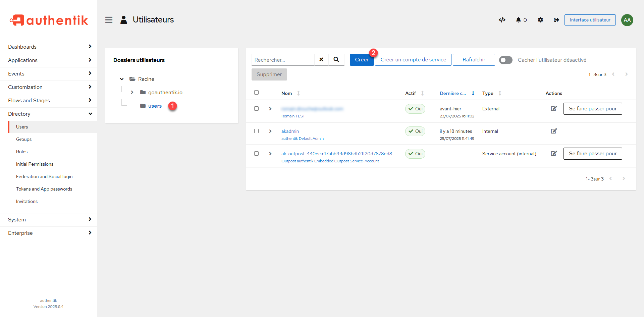Open the notifications bell

point(519,20)
